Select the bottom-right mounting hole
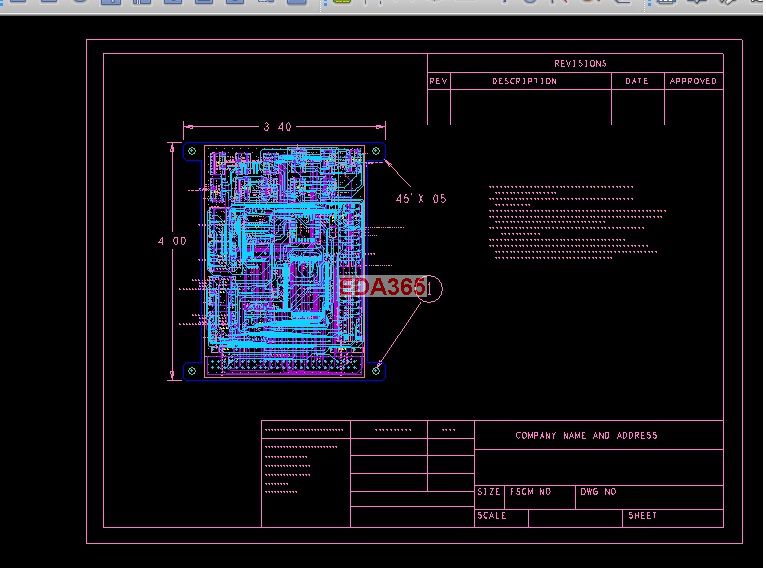Image resolution: width=766 pixels, height=573 pixels. pyautogui.click(x=376, y=371)
